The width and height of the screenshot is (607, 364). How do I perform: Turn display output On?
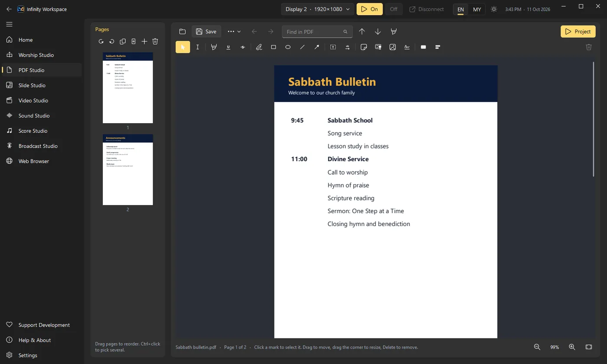[x=369, y=9]
